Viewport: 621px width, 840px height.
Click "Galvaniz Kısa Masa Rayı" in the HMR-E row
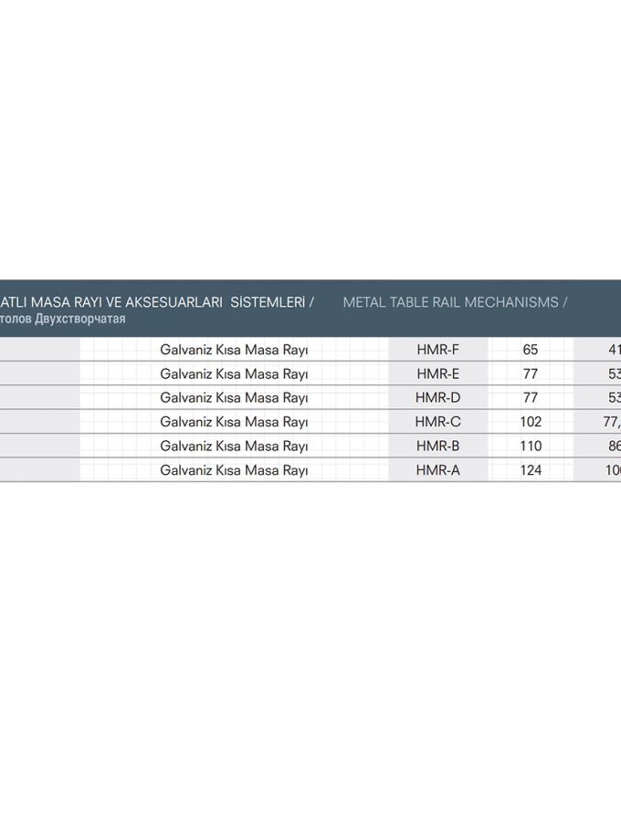click(234, 373)
